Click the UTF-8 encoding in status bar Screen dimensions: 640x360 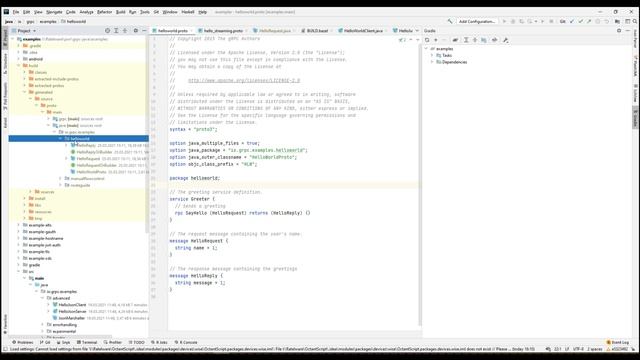pyautogui.click(x=578, y=349)
